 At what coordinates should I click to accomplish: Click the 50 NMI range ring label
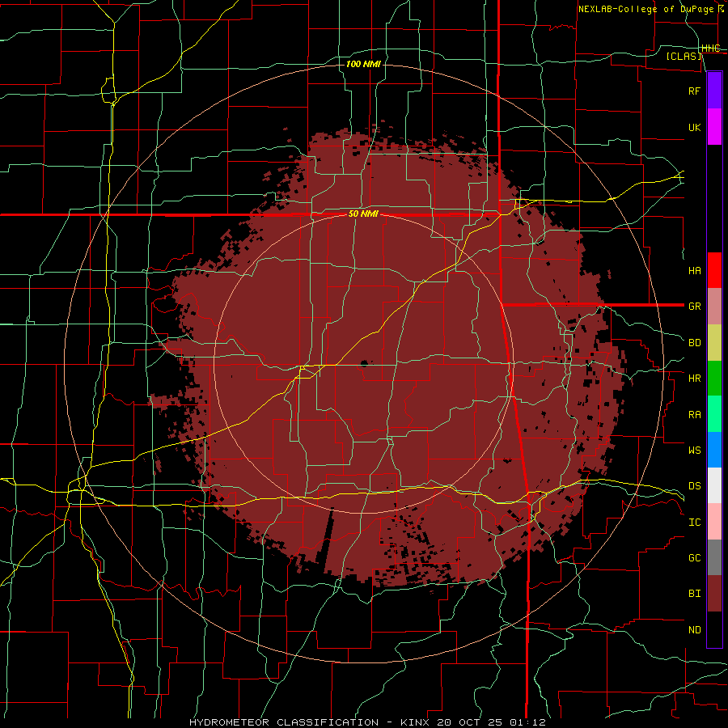pos(363,214)
